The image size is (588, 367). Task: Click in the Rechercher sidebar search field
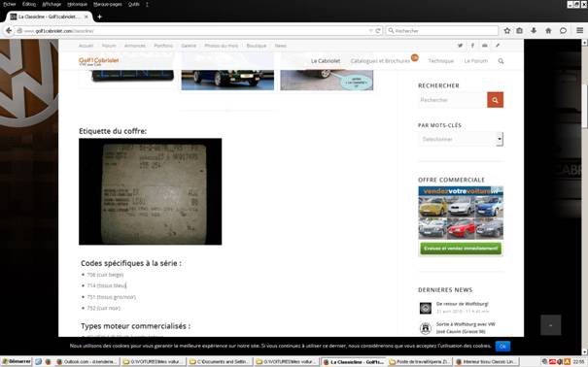[453, 100]
